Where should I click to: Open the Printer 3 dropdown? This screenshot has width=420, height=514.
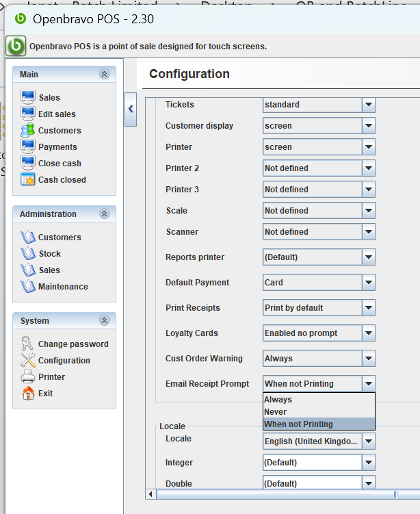click(369, 190)
